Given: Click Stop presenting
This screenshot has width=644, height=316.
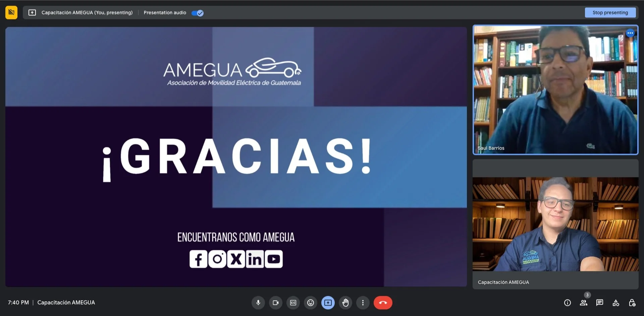Looking at the screenshot, I should tap(610, 13).
